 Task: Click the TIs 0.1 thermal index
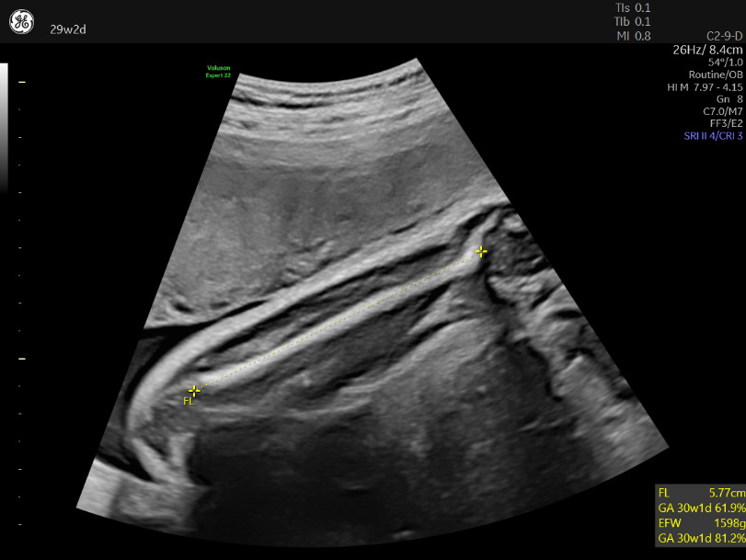pos(633,7)
